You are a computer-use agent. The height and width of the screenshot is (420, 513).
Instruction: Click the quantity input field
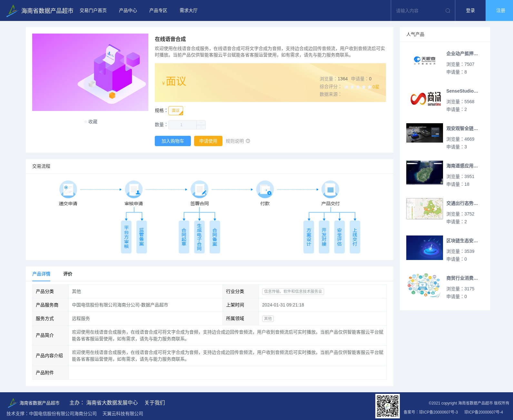182,125
